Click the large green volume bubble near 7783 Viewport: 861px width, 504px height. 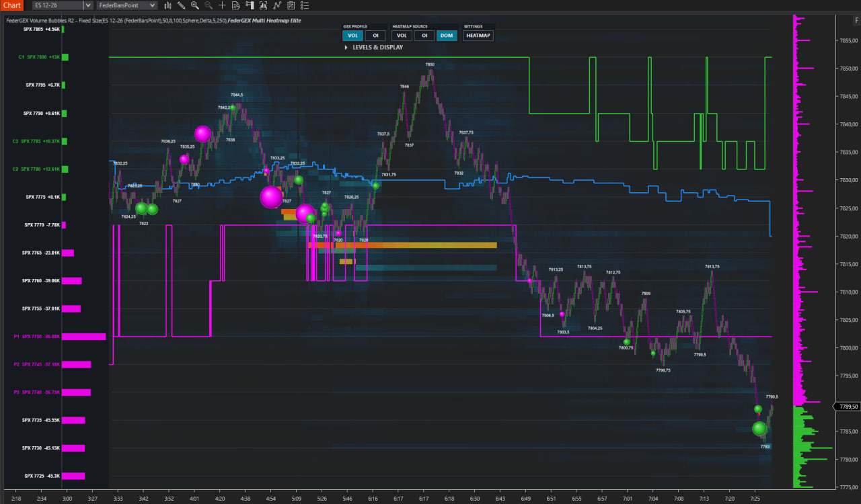(759, 428)
